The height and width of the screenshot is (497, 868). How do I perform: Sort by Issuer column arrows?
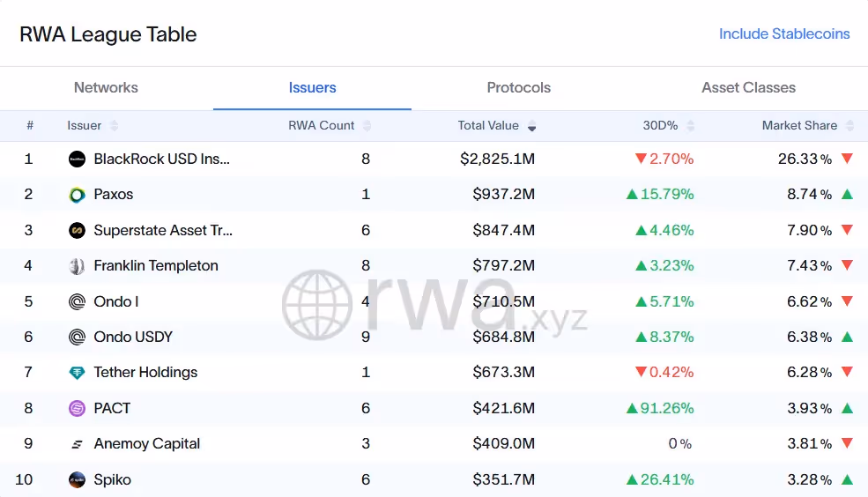pos(114,126)
